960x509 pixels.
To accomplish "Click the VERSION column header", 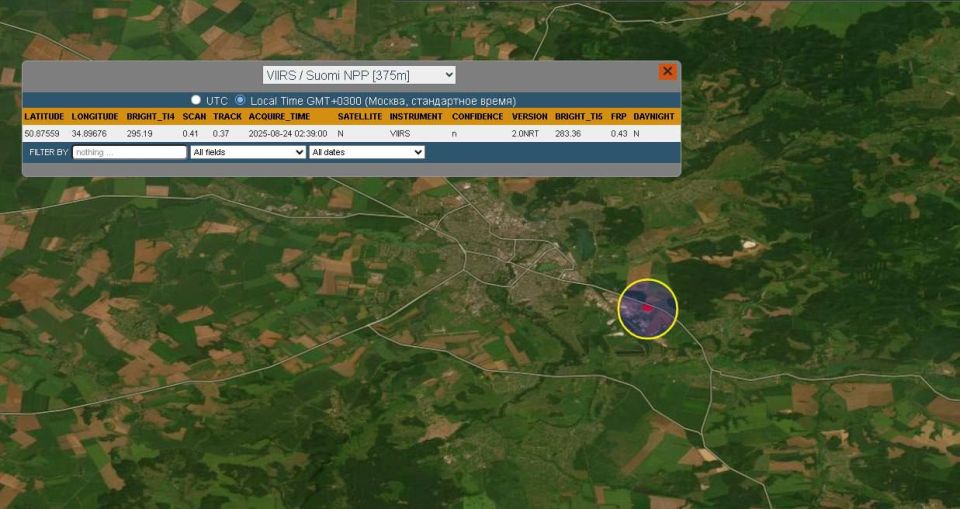I will point(529,117).
